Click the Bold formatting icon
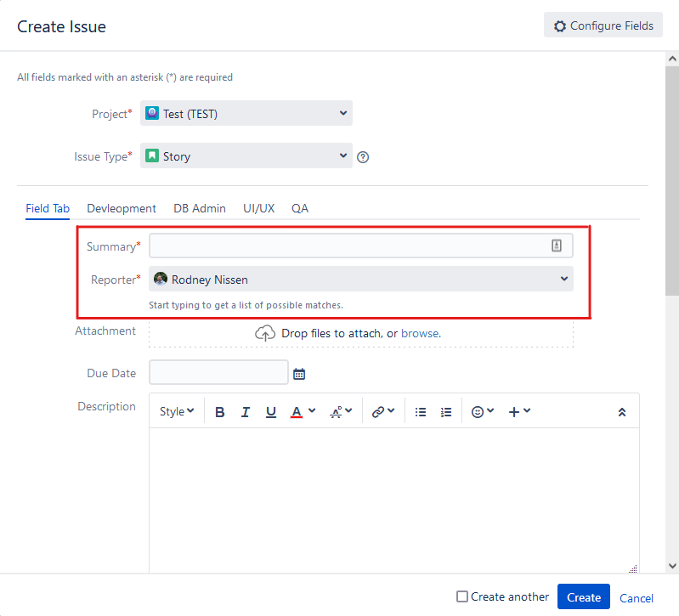 point(220,412)
